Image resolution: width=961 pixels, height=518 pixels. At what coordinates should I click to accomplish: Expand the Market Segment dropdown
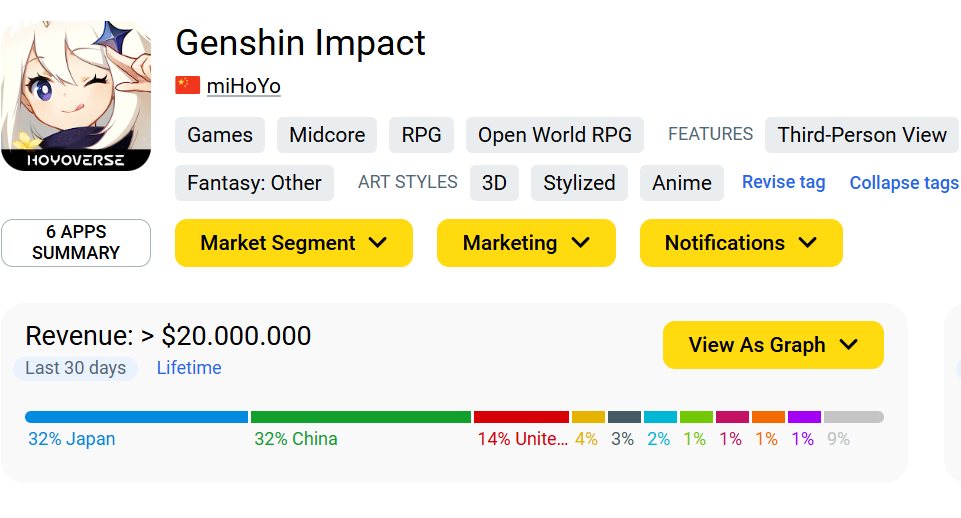[x=294, y=243]
